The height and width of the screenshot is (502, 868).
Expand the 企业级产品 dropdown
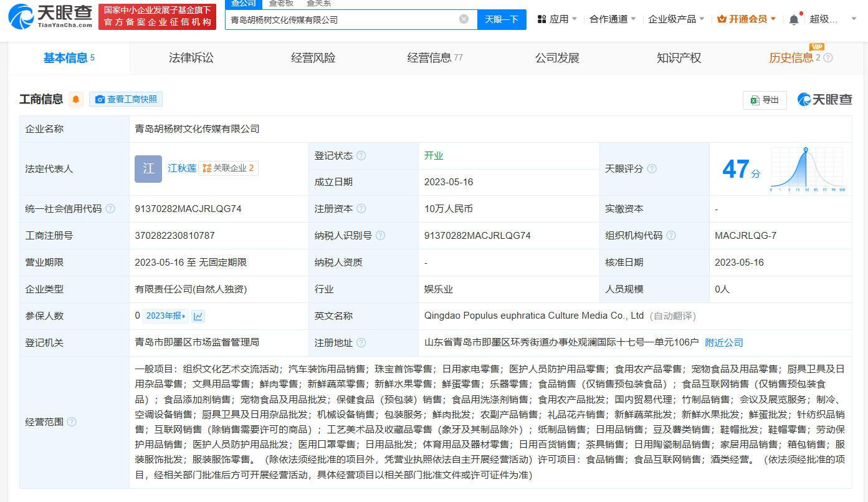click(677, 19)
